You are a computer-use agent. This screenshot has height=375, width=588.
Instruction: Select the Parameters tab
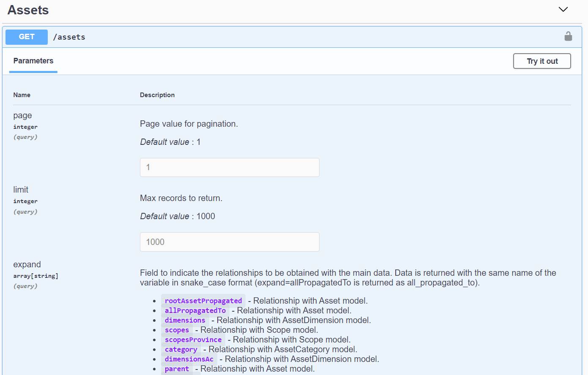point(33,61)
